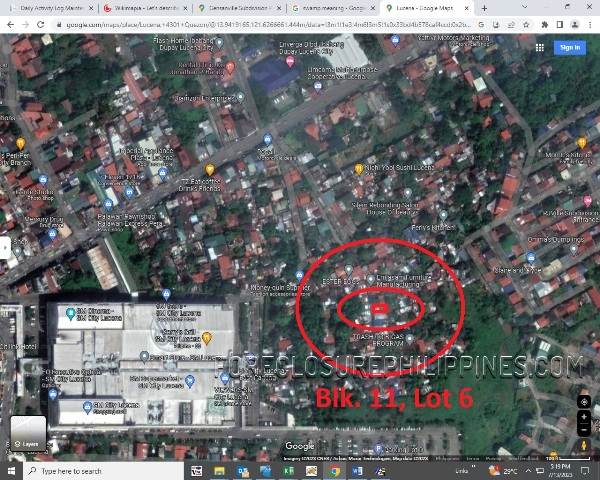
Task: Click the SM Cinema map pin
Action: 70,313
